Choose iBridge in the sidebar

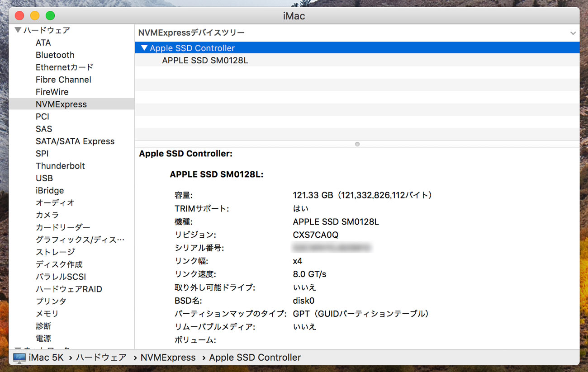coord(50,190)
